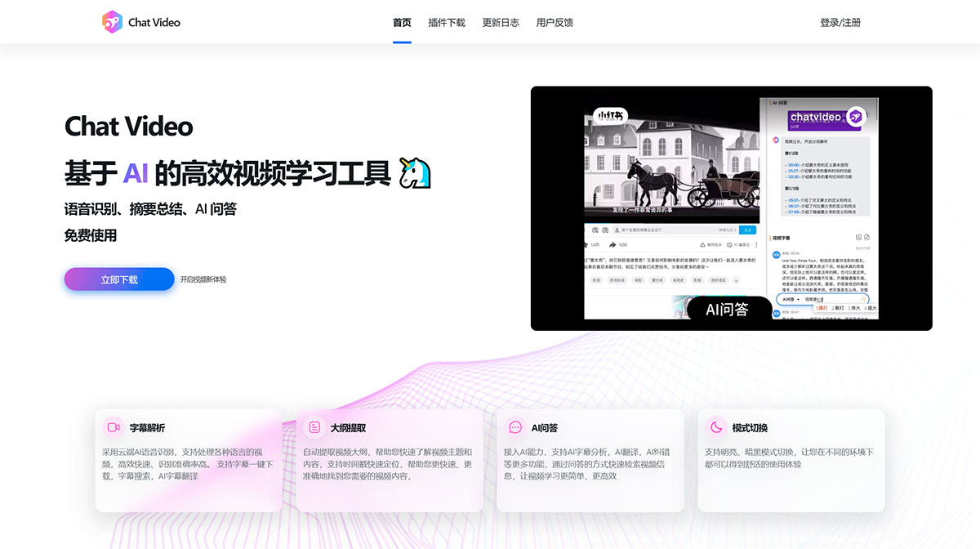Click the 登录/注册 link at top right

840,22
